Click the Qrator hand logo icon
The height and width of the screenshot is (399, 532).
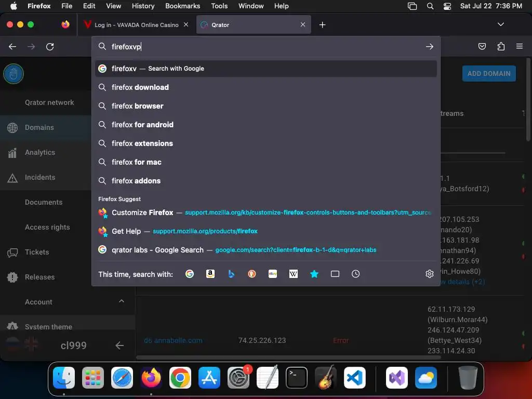click(x=14, y=74)
